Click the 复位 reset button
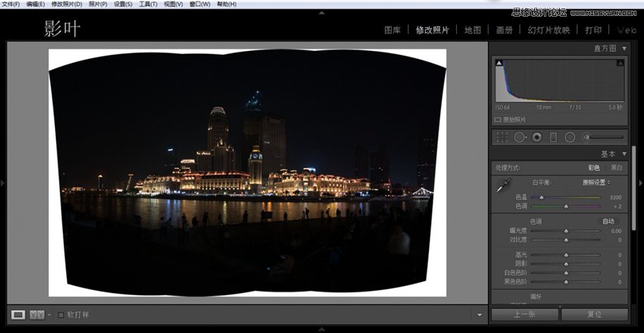Screen dimensions: 644x333 point(595,314)
